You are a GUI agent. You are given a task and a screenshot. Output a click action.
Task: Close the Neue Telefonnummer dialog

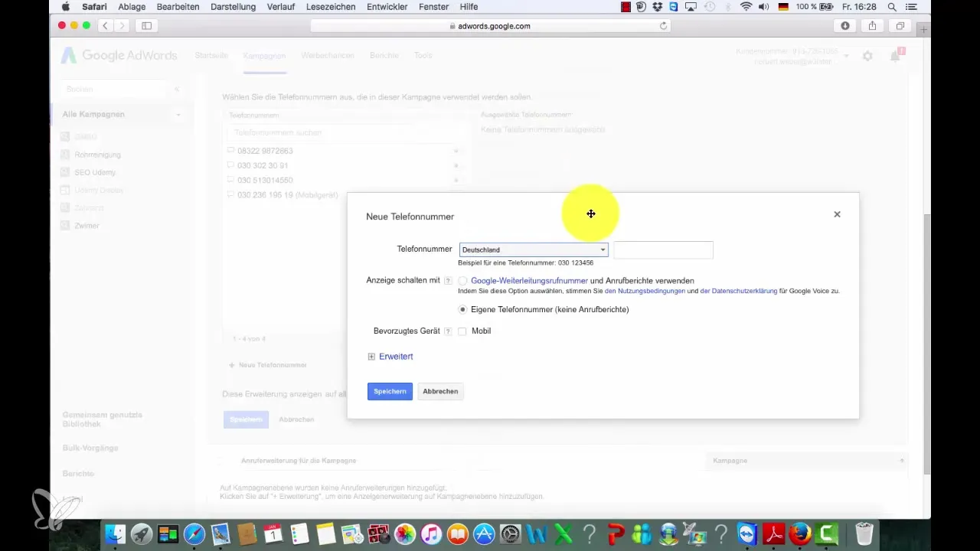[x=837, y=214]
